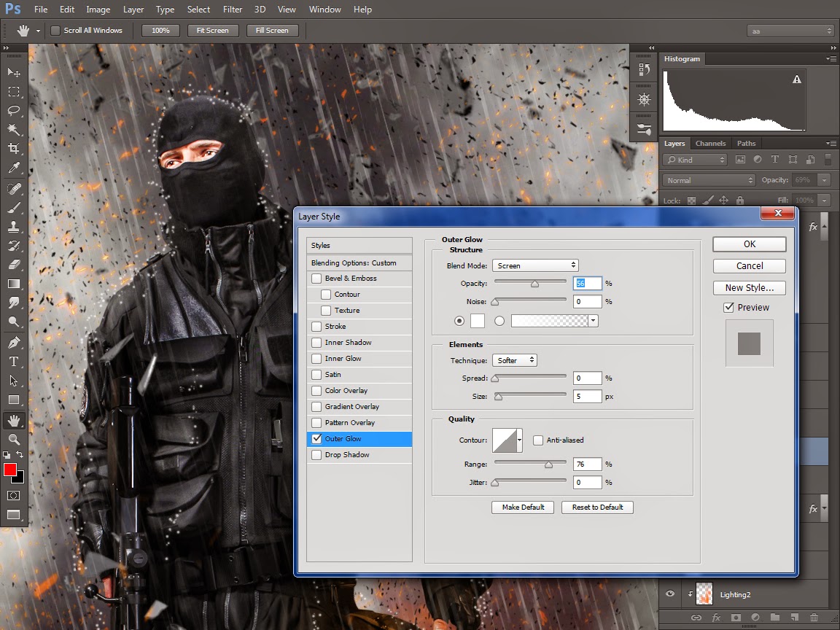Open the Technique Softer dropdown

[515, 360]
